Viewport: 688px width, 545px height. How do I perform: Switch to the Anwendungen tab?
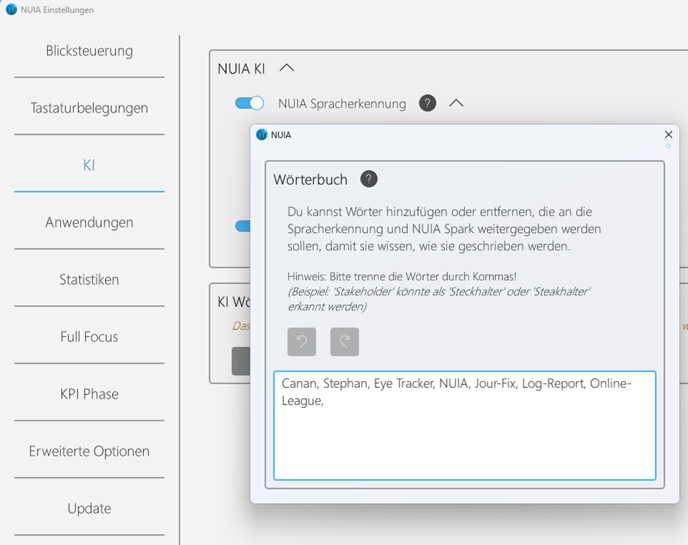(89, 222)
